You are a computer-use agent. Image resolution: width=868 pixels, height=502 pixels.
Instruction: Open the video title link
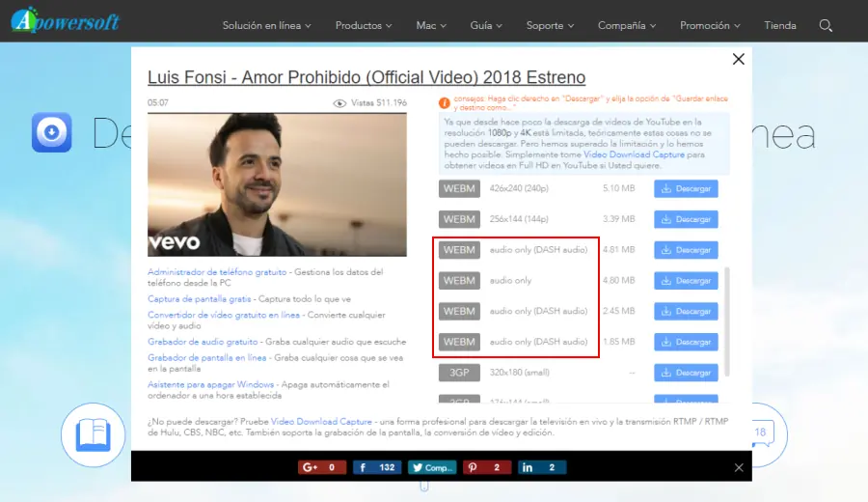[366, 77]
